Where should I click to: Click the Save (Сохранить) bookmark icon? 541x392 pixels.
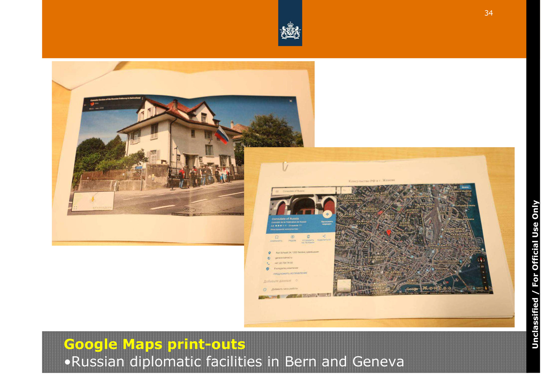point(276,237)
